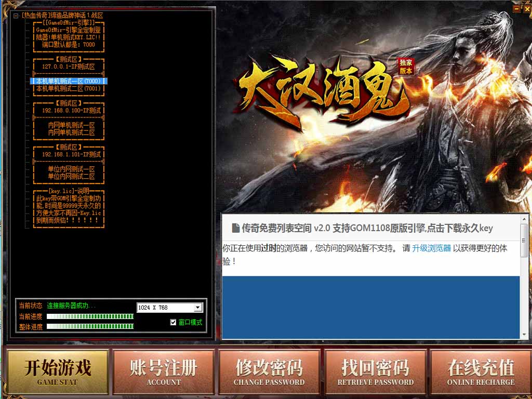Select server 本机单机测试二区(7001)
Viewport: 532px width, 399px height.
tap(68, 89)
